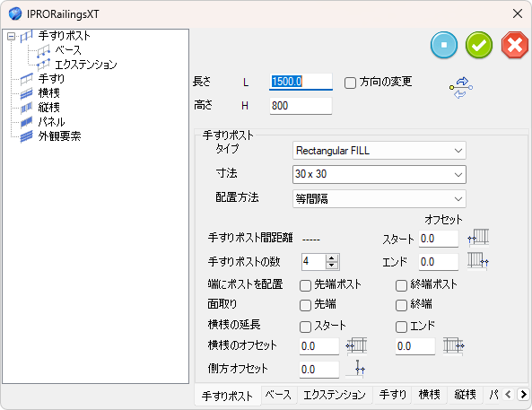Cancel with the red X button

click(x=514, y=45)
